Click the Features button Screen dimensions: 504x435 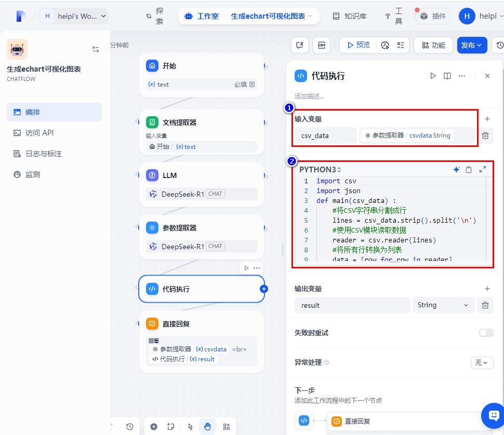click(x=433, y=45)
